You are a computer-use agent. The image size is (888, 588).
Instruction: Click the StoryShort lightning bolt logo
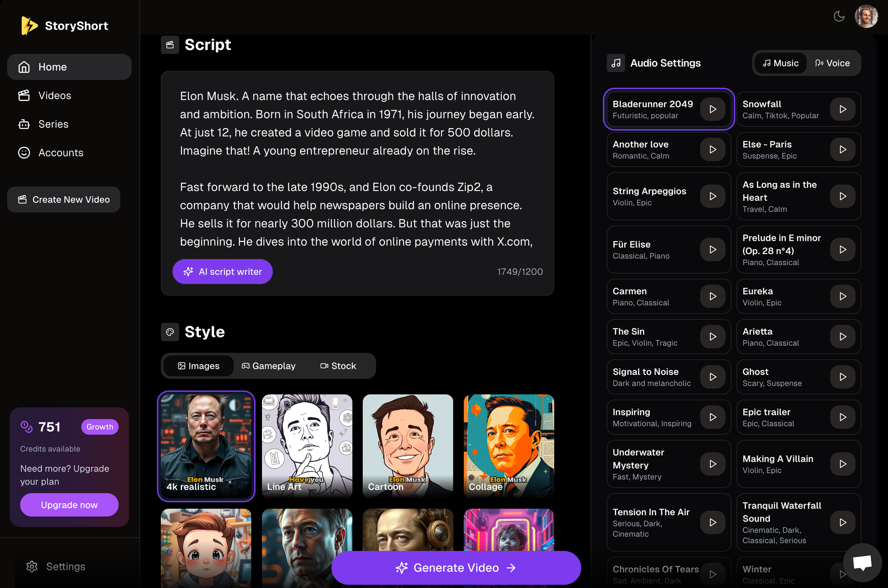(28, 25)
